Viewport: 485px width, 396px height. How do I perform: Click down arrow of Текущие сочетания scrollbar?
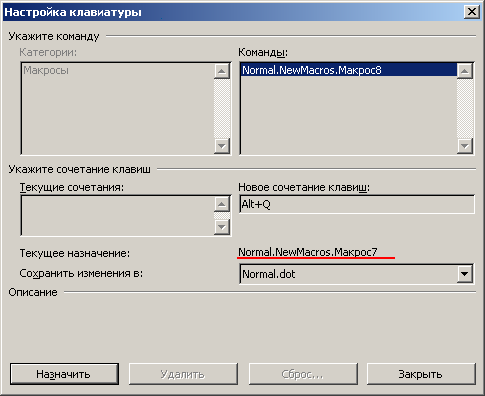(222, 227)
